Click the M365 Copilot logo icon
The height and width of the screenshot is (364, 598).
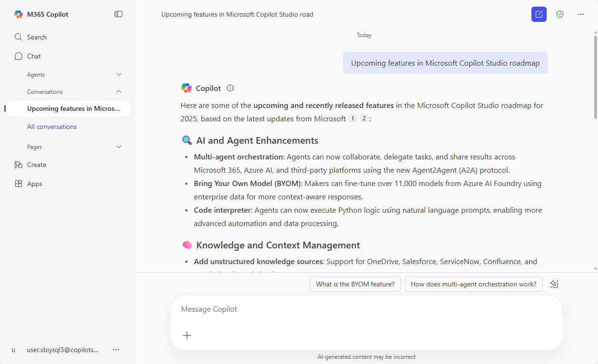pyautogui.click(x=19, y=14)
